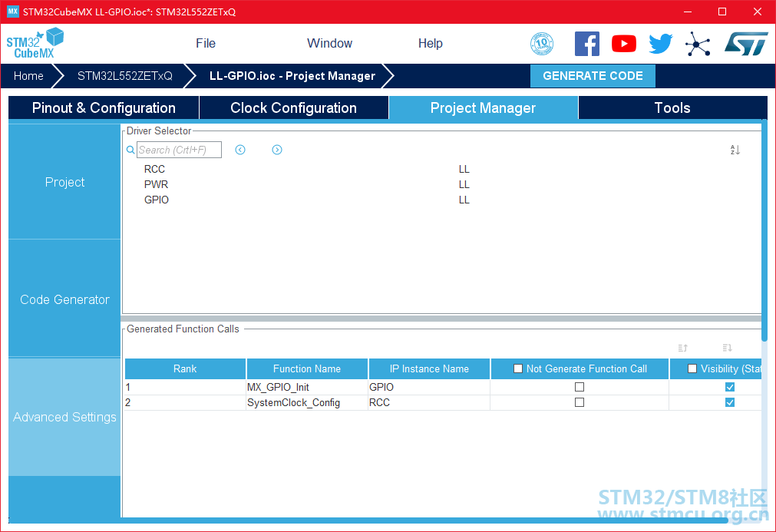Image resolution: width=776 pixels, height=532 pixels.
Task: Click rank 1 cell in function table
Action: coord(185,387)
